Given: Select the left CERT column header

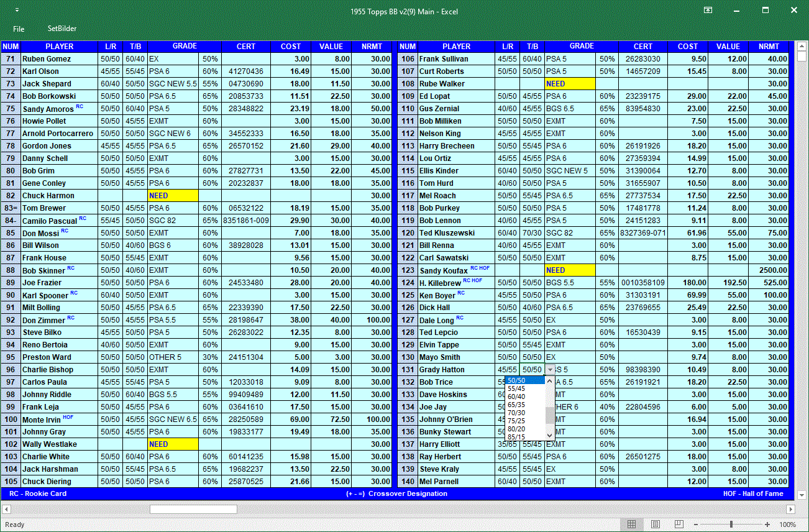Looking at the screenshot, I should click(246, 47).
